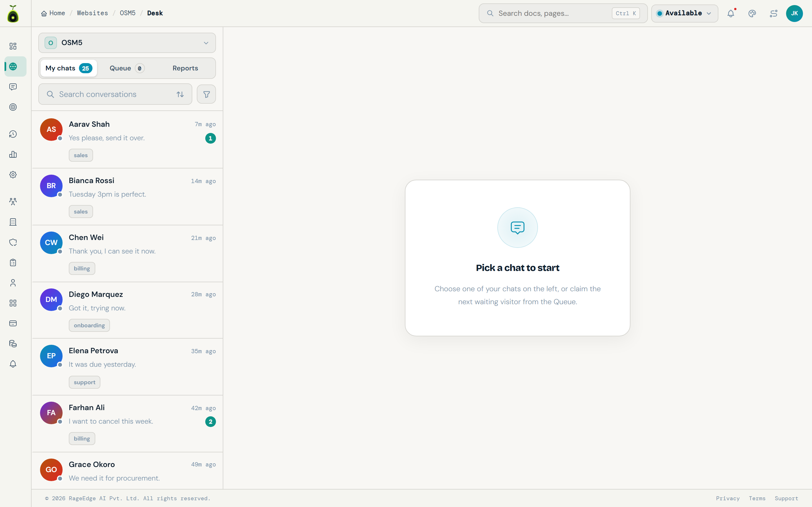The width and height of the screenshot is (812, 507).
Task: Switch to the Reports tab
Action: pyautogui.click(x=185, y=68)
